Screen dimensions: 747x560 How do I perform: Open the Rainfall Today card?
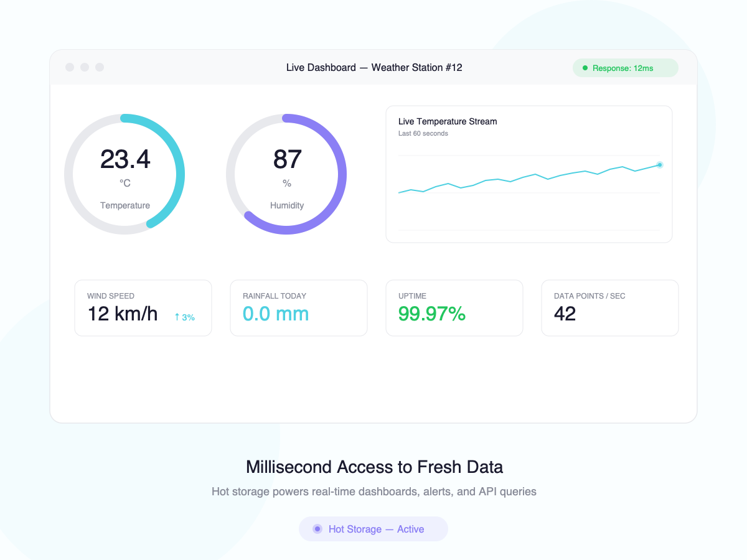pos(299,308)
